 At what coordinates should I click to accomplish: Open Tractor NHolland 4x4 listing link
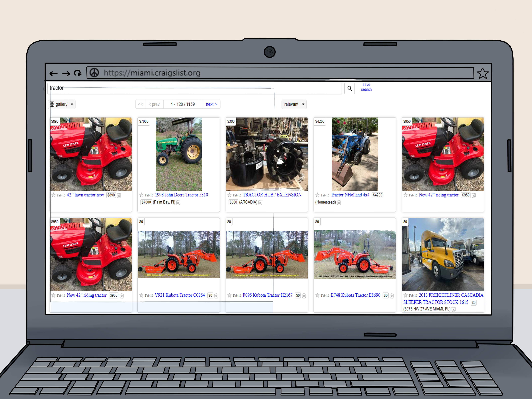pos(350,195)
